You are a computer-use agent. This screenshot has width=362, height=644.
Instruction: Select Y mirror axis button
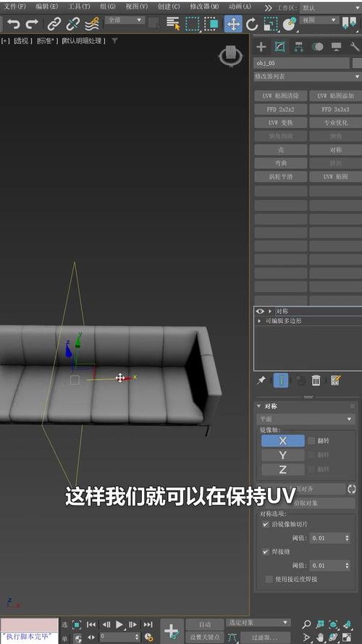click(283, 455)
